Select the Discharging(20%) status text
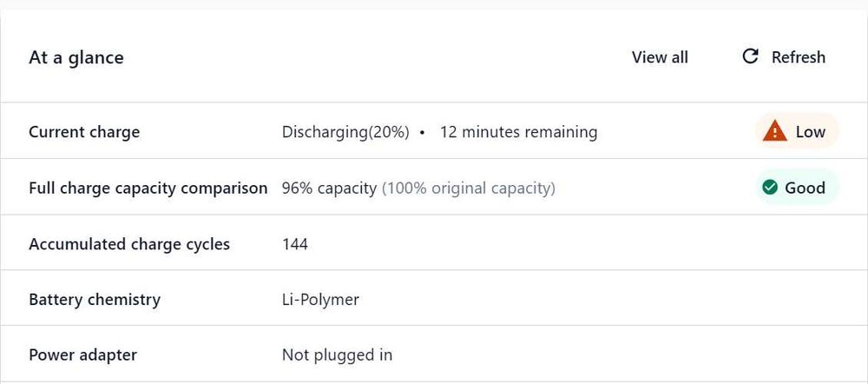The width and height of the screenshot is (868, 384). click(345, 132)
